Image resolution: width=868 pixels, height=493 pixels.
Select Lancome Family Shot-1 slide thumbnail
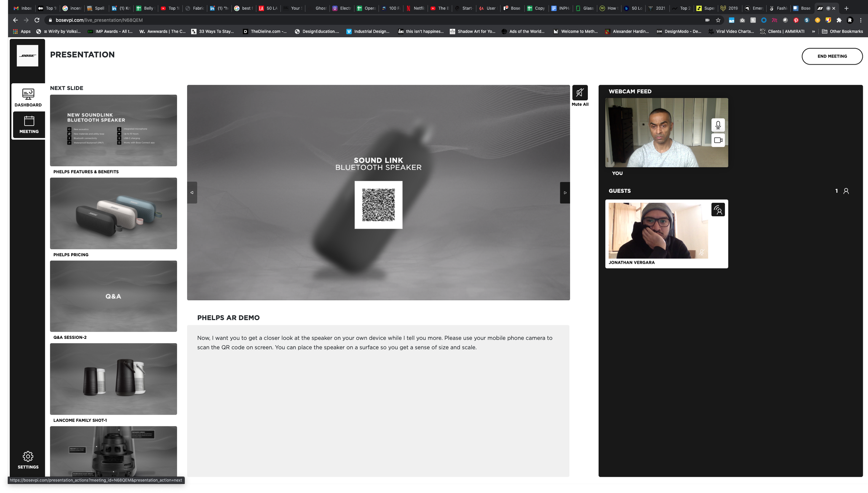pos(114,379)
